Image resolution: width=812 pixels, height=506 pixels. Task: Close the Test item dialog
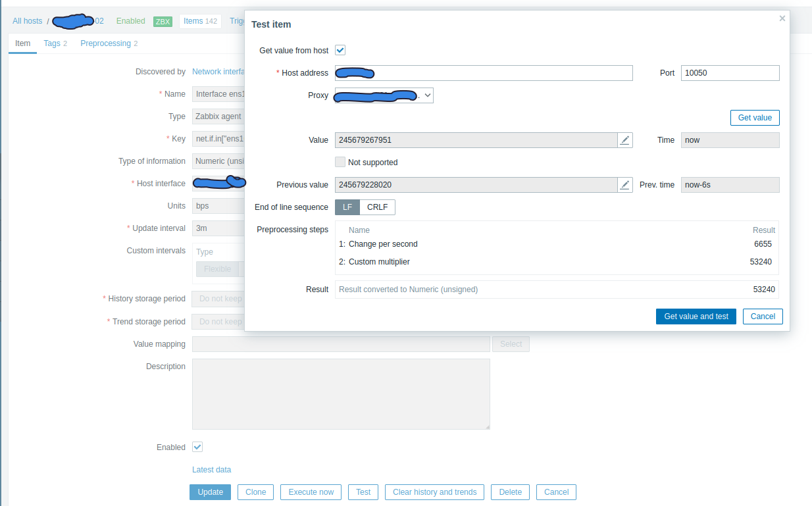pyautogui.click(x=782, y=18)
